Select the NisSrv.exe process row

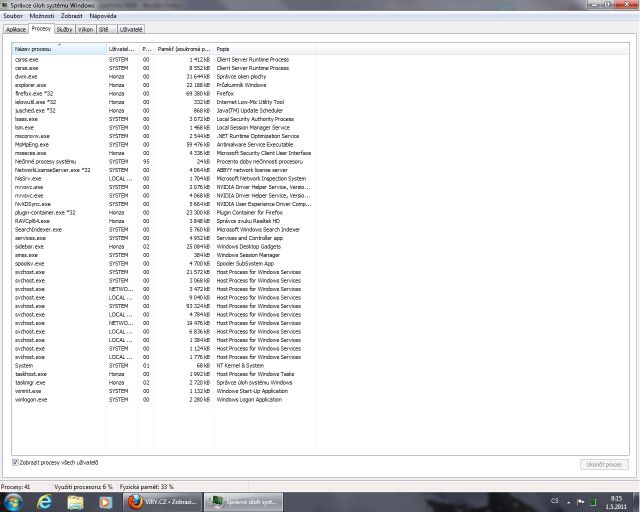point(163,179)
